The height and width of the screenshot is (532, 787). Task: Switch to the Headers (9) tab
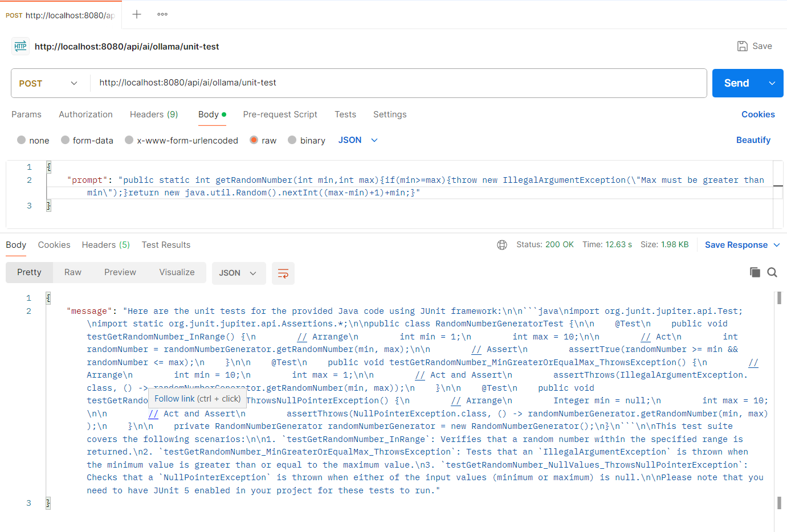(x=154, y=114)
